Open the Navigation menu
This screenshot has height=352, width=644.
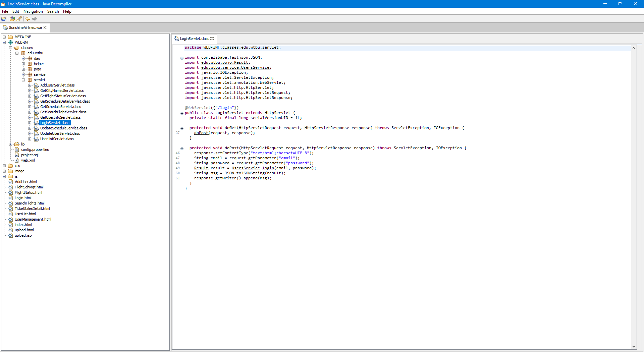pos(33,11)
